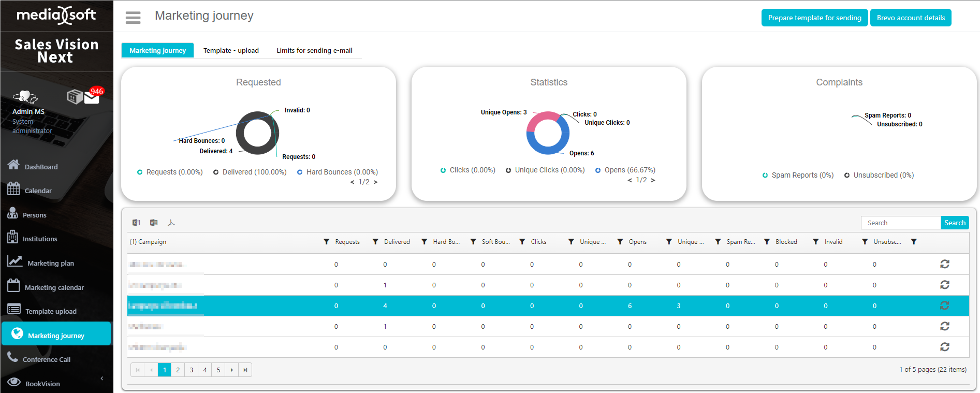Viewport: 980px width, 393px height.
Task: Switch to the Template - upload tab
Action: tap(231, 50)
